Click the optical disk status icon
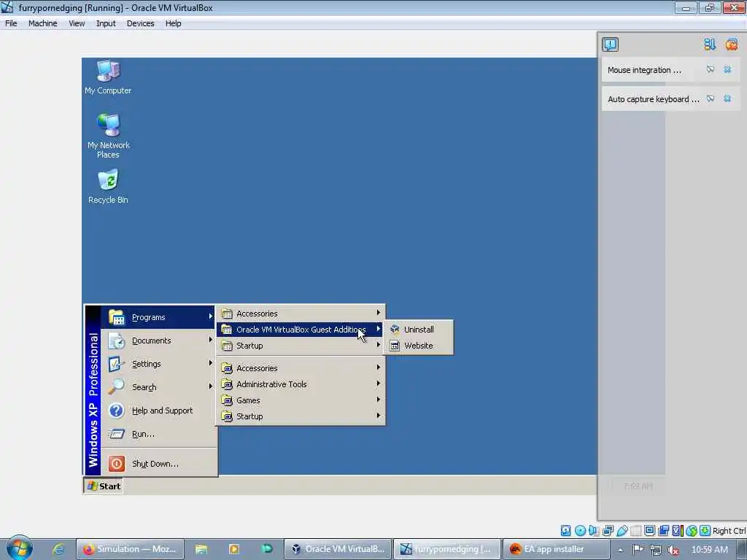 click(x=580, y=531)
